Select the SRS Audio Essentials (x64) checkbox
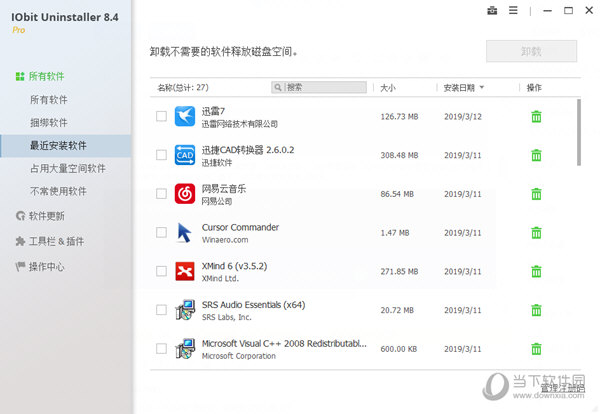Screen dimensions: 600x414 161,310
